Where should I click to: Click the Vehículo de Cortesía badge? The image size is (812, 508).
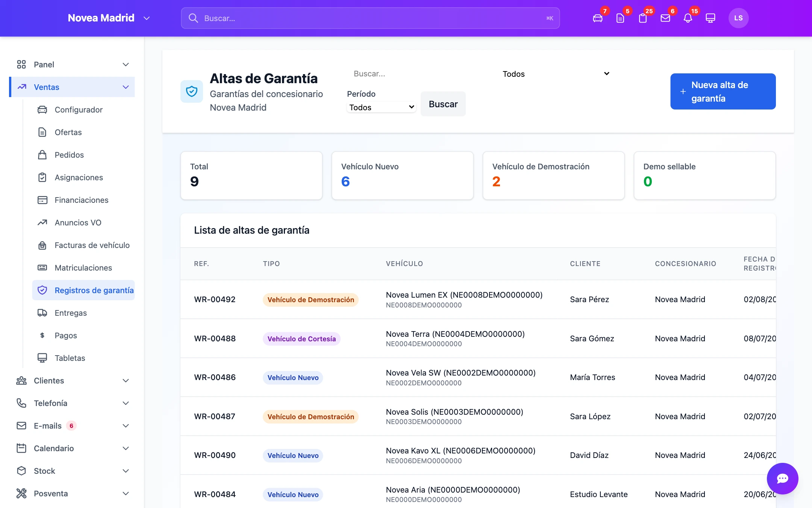301,339
